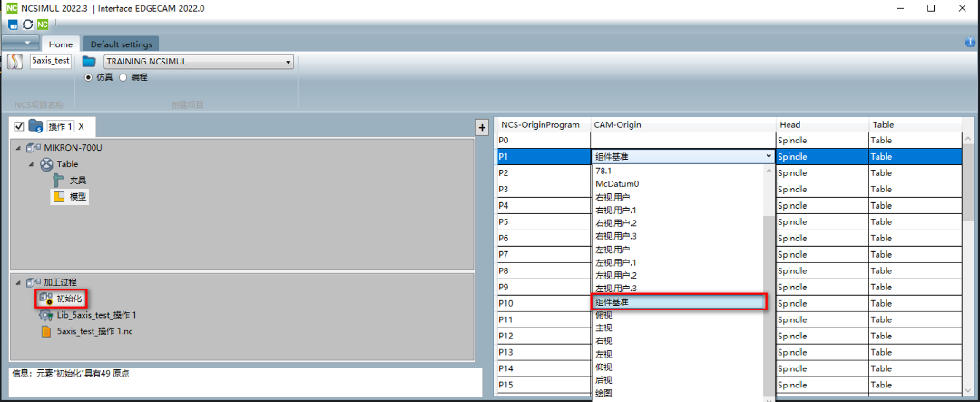
Task: Select the 编程 radio button
Action: click(x=122, y=77)
